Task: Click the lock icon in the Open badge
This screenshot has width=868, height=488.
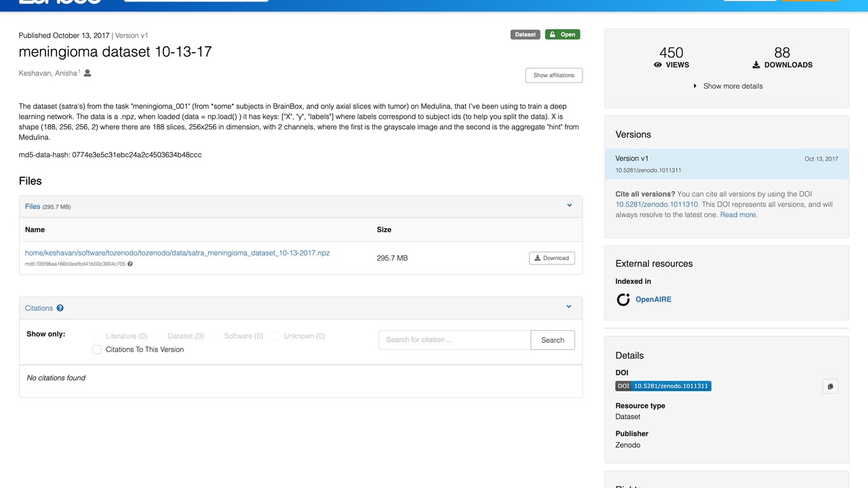Action: click(x=553, y=35)
